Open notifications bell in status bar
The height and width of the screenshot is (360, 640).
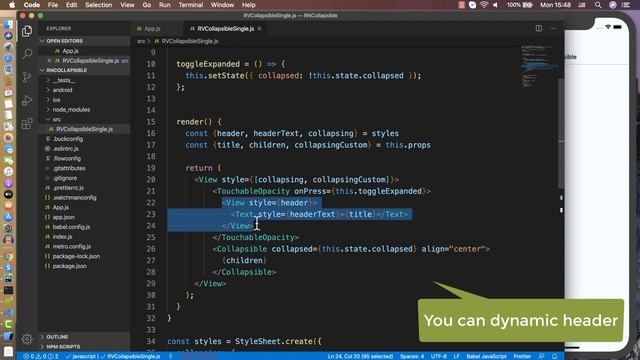click(554, 356)
